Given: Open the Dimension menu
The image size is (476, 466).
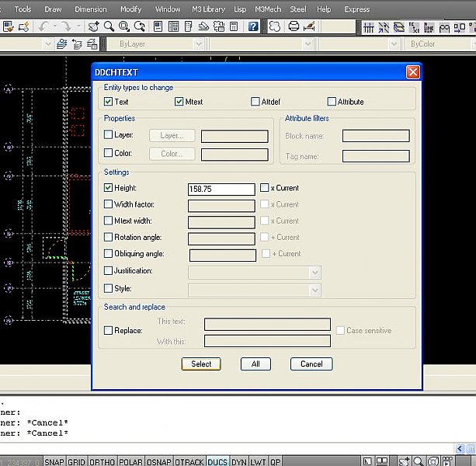Looking at the screenshot, I should click(90, 9).
